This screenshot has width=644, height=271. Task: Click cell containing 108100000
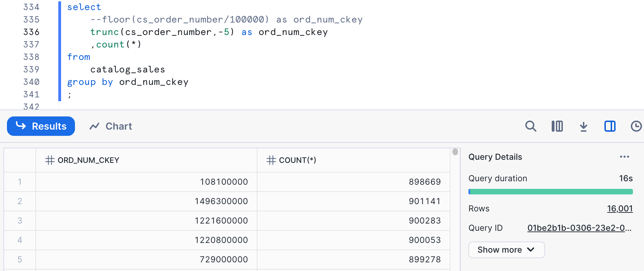(x=224, y=182)
